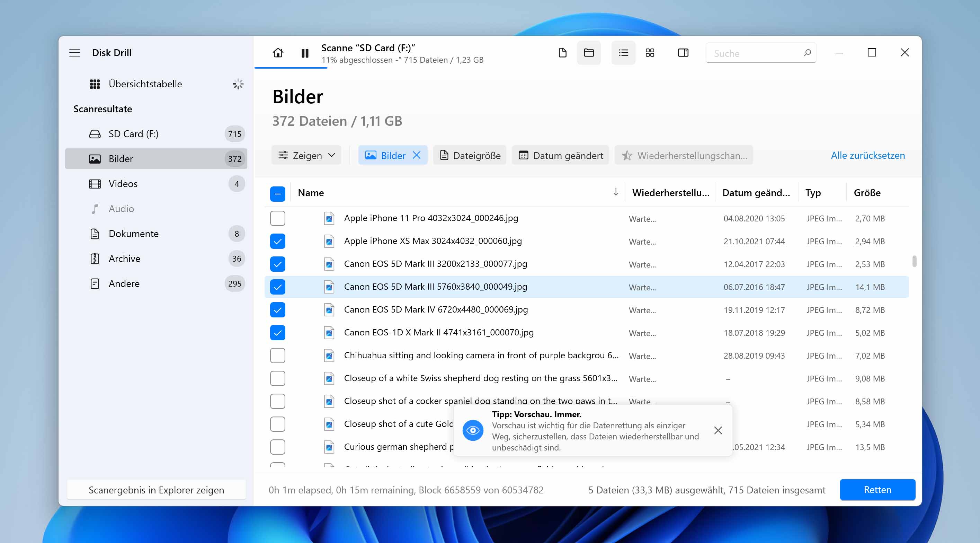Check the cute Gold... file checkbox
This screenshot has width=980, height=543.
[277, 424]
